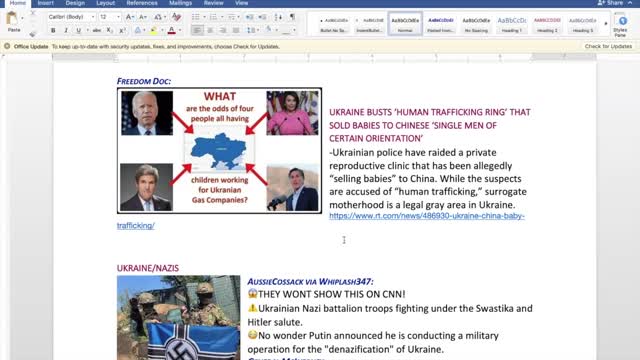This screenshot has width=640, height=360.
Task: Click the Bullets list icon
Action: pyautogui.click(x=196, y=17)
